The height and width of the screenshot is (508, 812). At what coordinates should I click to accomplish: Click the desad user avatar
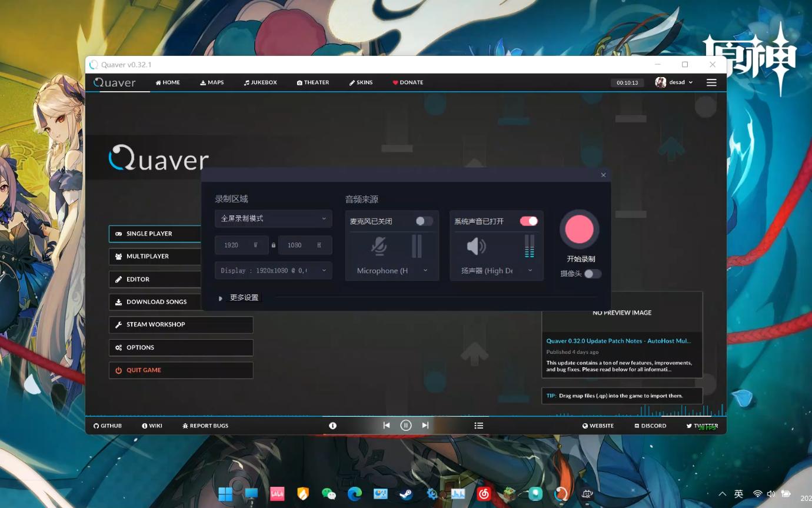pos(661,82)
